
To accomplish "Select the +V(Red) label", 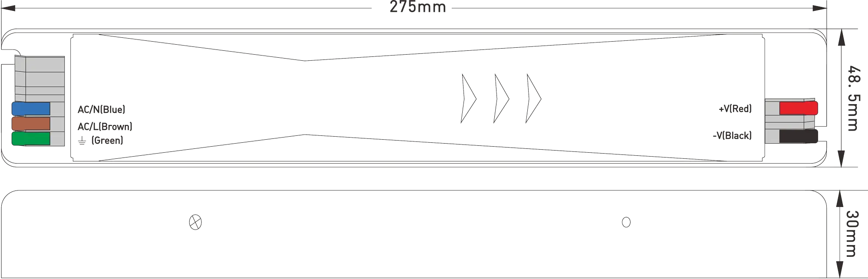I will (x=735, y=108).
